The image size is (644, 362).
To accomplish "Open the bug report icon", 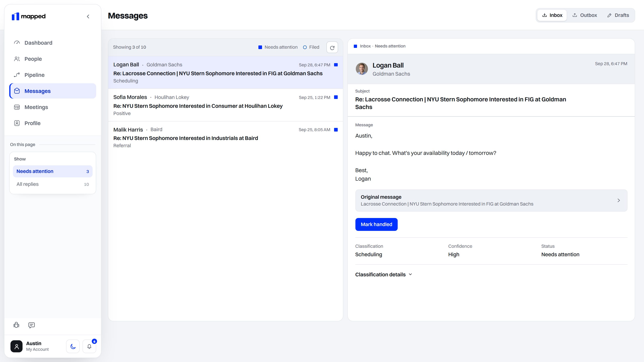I will 16,325.
